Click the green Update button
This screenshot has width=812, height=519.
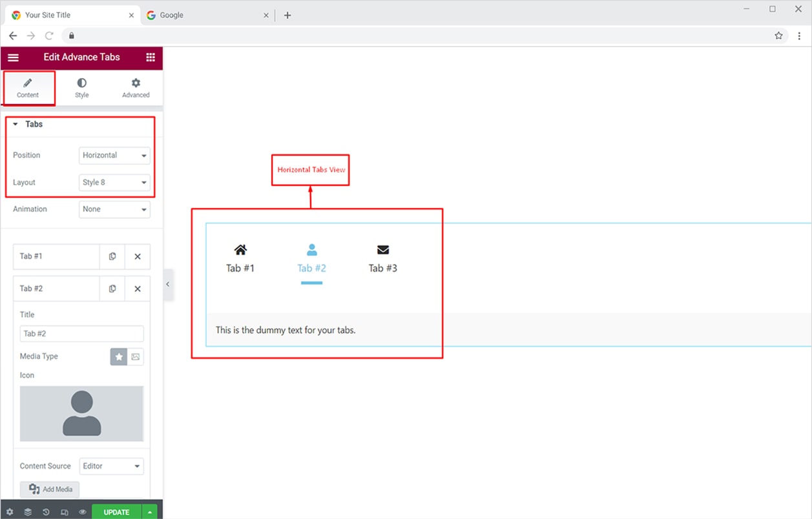click(x=116, y=512)
